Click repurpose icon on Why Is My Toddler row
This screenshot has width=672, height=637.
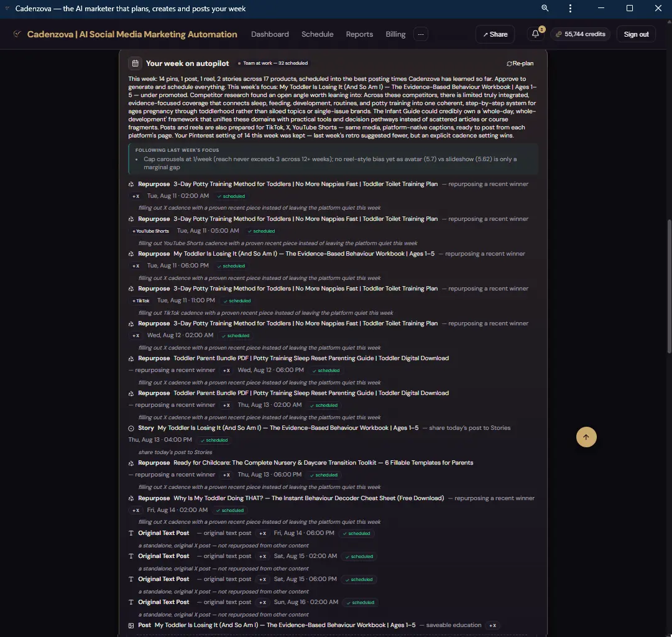coord(131,498)
